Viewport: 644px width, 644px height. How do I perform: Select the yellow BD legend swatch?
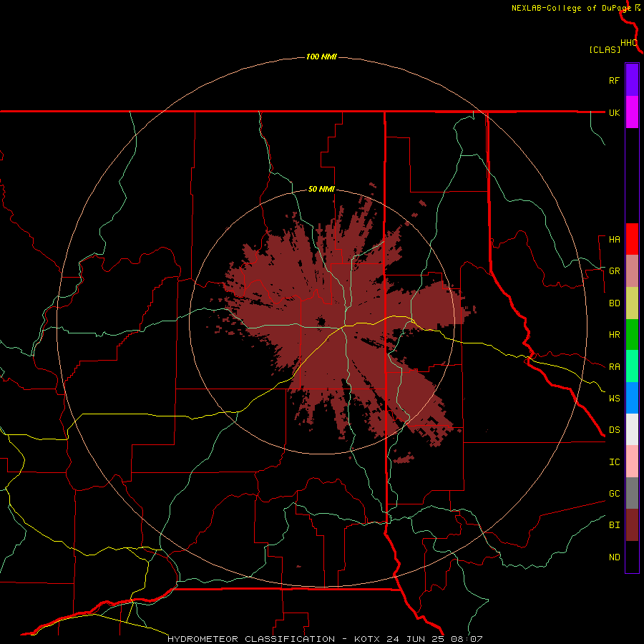(632, 303)
